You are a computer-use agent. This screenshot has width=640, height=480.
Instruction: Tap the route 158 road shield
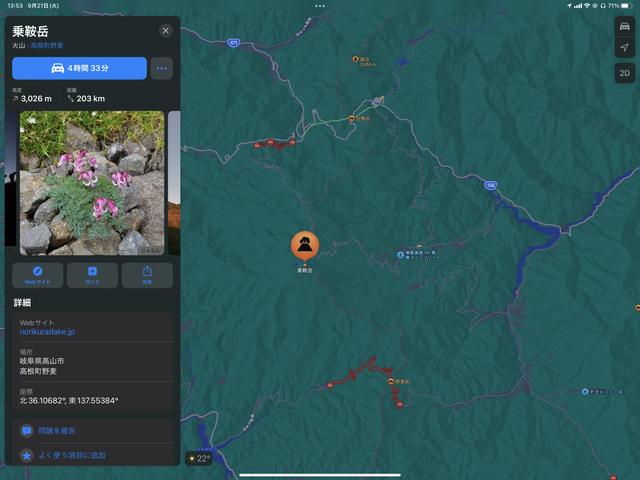click(491, 185)
